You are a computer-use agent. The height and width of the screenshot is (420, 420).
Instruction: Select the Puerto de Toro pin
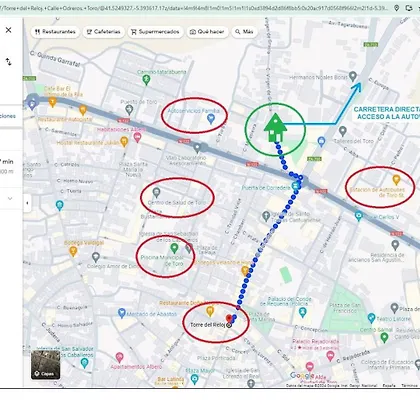(x=129, y=109)
